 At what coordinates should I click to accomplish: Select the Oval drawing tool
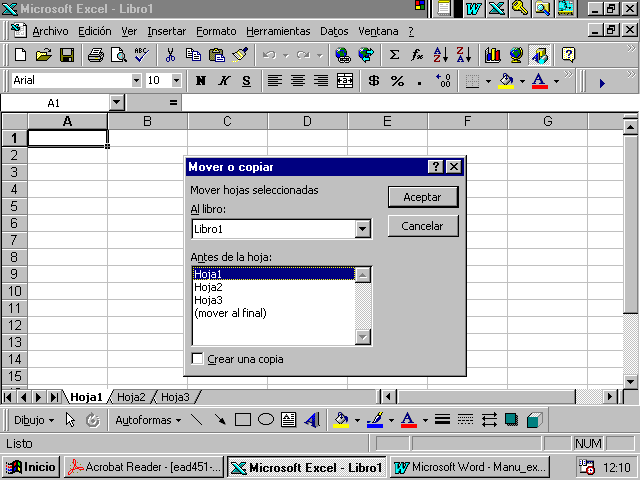(x=266, y=420)
